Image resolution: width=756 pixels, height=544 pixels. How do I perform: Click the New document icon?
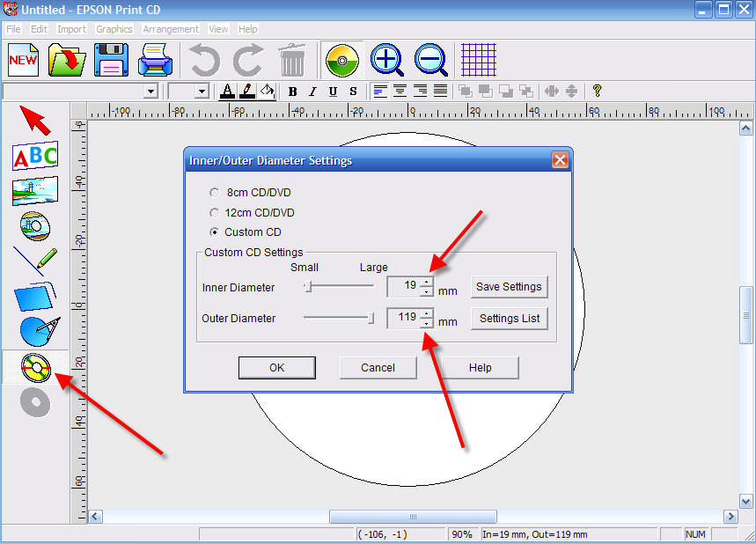23,60
